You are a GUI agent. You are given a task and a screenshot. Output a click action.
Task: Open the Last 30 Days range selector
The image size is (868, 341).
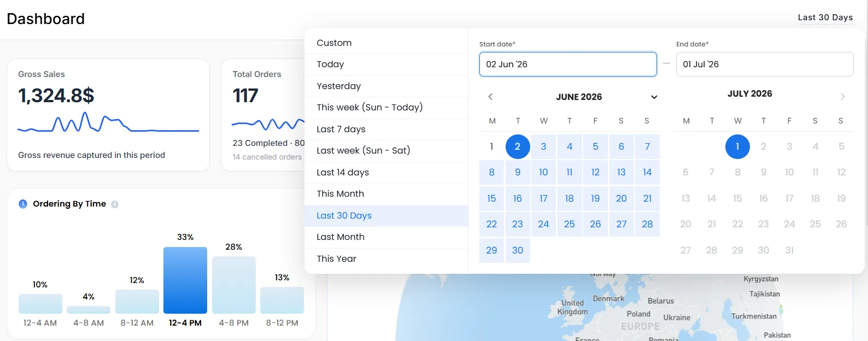[825, 17]
